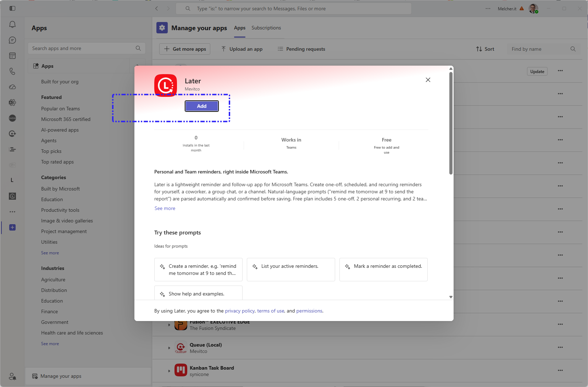
Task: Open the Later clock app in the left rail
Action: point(12,196)
